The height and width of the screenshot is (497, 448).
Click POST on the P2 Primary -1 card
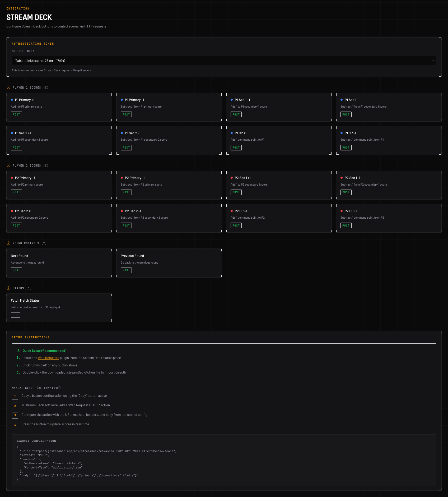click(126, 192)
